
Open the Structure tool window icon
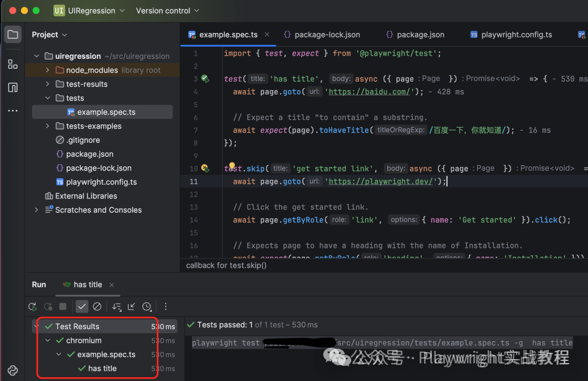pos(13,64)
